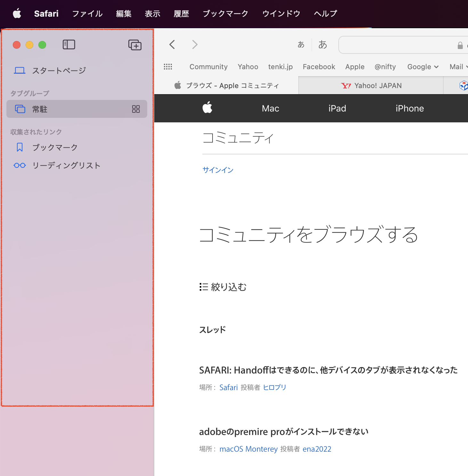Hide the Safari sidebar with toggle icon

(69, 45)
